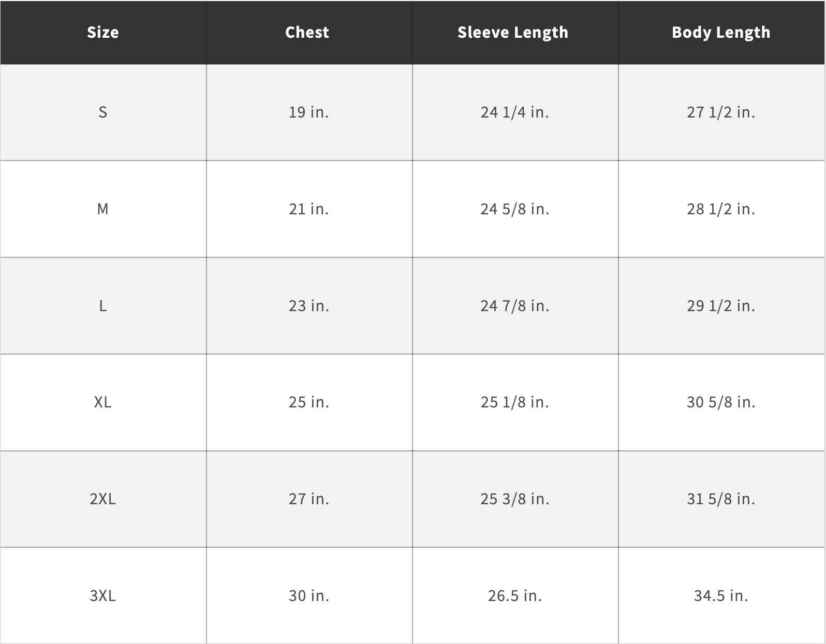The height and width of the screenshot is (644, 826).
Task: Click the 27 1/2 in. body length
Action: (721, 112)
